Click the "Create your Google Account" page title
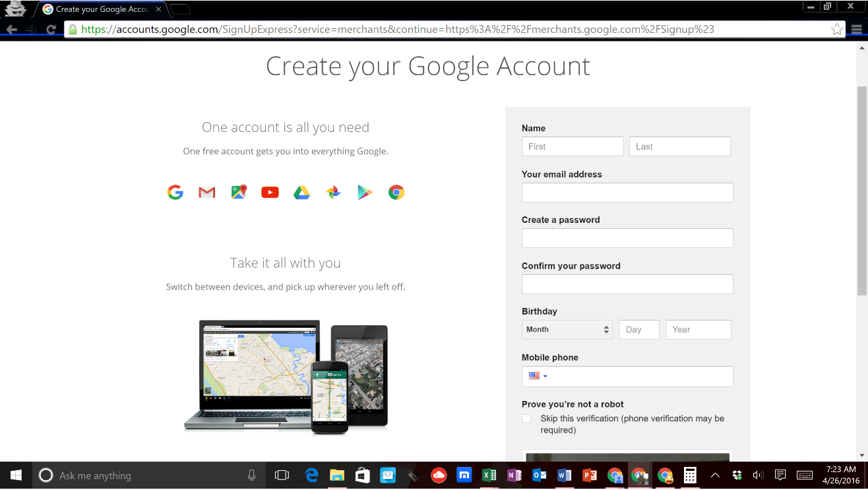Screen dimensions: 868x490 point(428,67)
